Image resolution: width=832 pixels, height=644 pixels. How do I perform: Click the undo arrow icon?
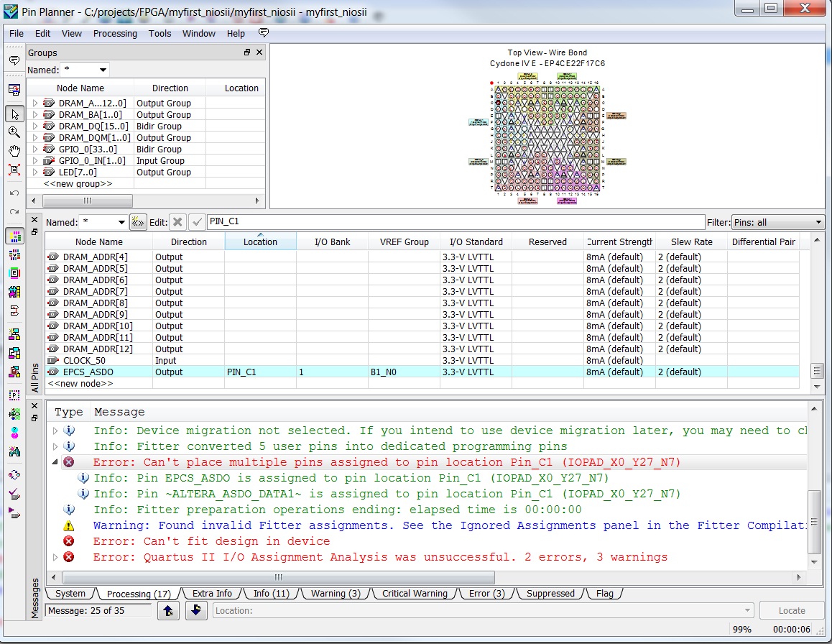click(14, 193)
